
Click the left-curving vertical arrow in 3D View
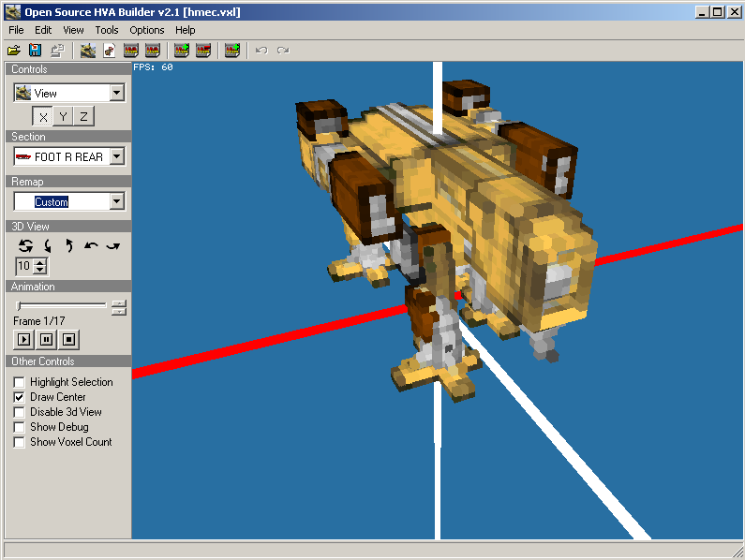tap(48, 245)
